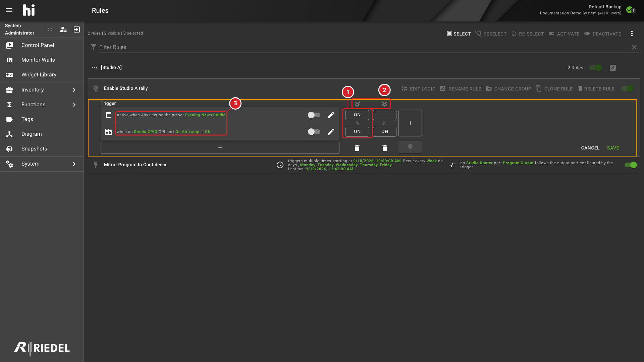The width and height of the screenshot is (644, 362).
Task: Add a new trigger condition row
Action: [x=220, y=148]
